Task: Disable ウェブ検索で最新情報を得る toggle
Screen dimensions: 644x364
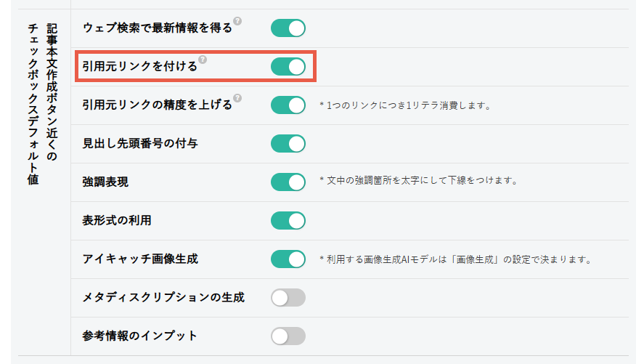Action: (x=288, y=28)
